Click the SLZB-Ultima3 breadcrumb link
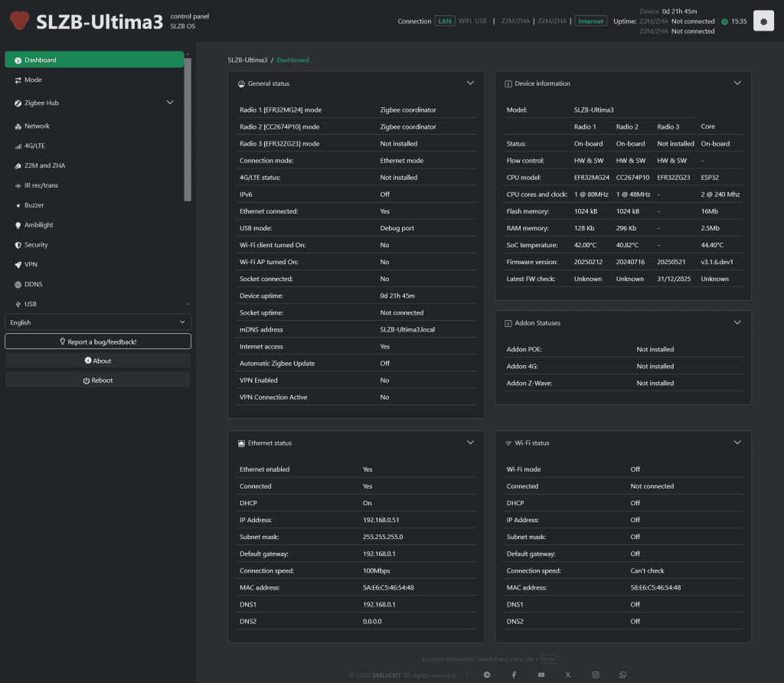 [247, 60]
